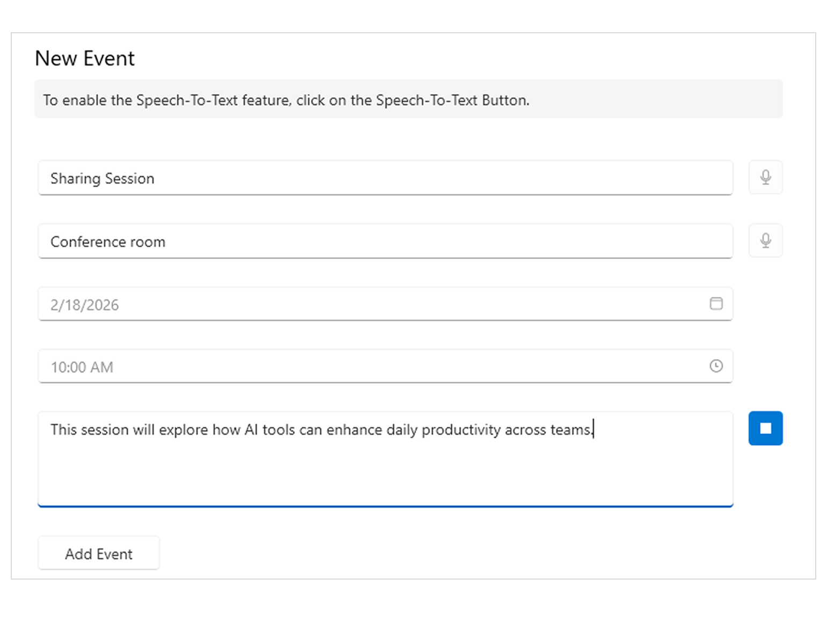
Task: Submit the event with Add Event
Action: click(x=98, y=553)
